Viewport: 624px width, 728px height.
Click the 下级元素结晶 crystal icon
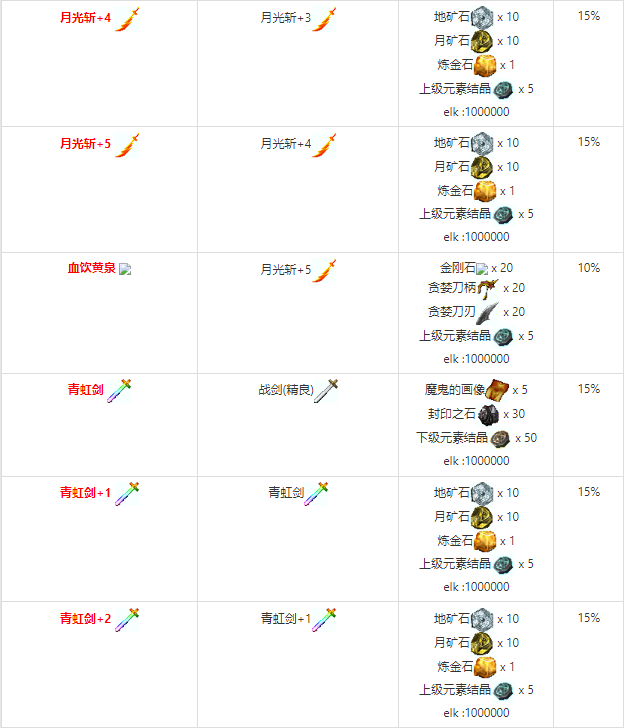500,439
